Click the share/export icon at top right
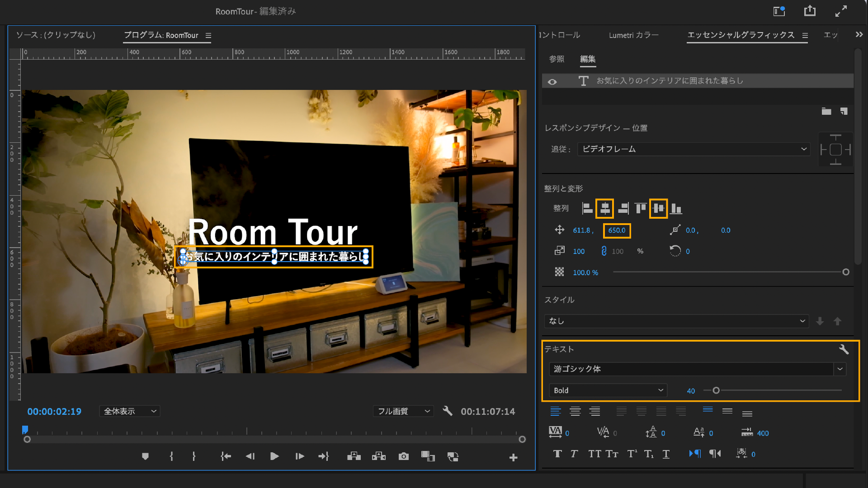This screenshot has height=488, width=868. (x=809, y=11)
